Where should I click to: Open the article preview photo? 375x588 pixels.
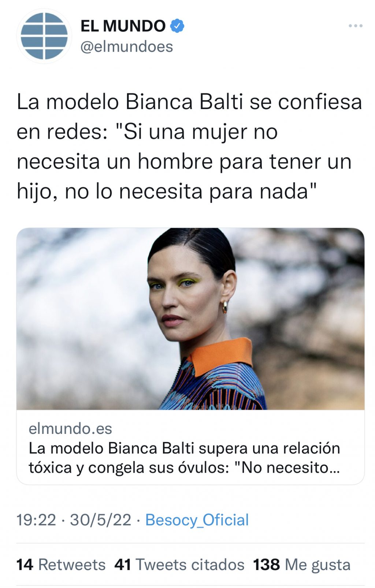coord(190,319)
